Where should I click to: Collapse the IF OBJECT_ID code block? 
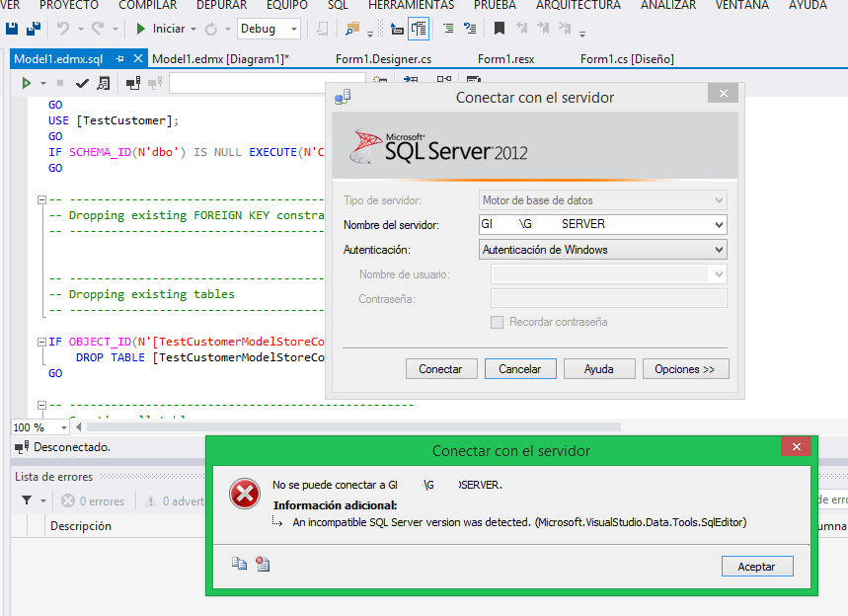(x=41, y=342)
